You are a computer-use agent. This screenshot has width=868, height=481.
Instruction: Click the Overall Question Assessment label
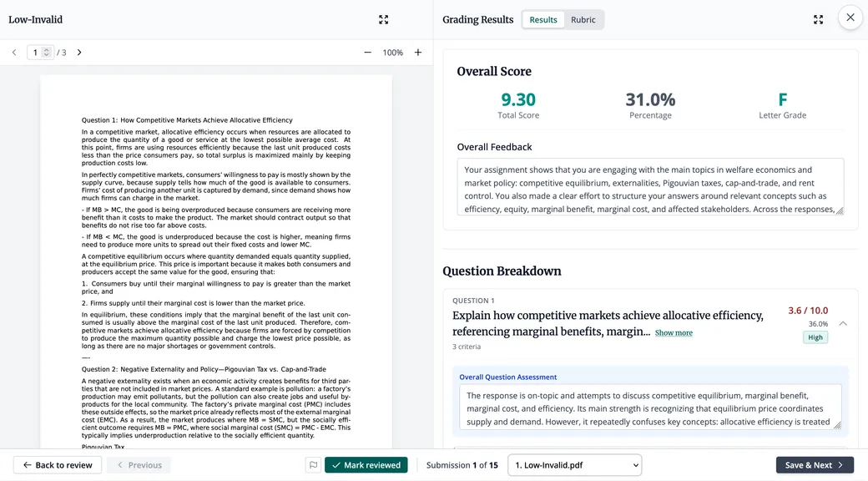pos(507,377)
